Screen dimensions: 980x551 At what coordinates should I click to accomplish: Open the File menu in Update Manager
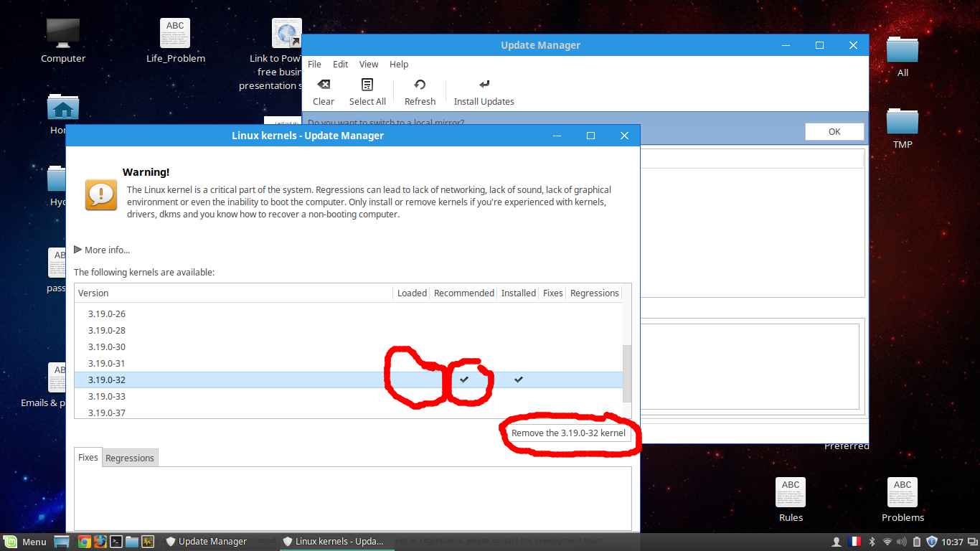(314, 64)
